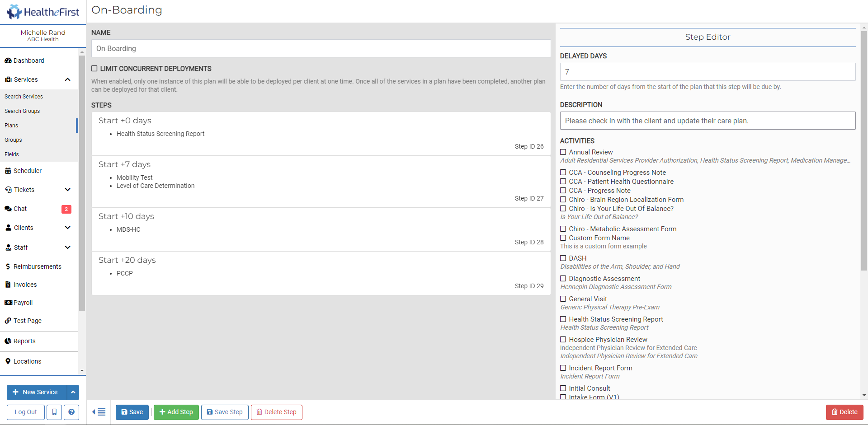Tick the CCA - Progress Note checkbox
Screen dimensions: 868x425
(x=563, y=191)
